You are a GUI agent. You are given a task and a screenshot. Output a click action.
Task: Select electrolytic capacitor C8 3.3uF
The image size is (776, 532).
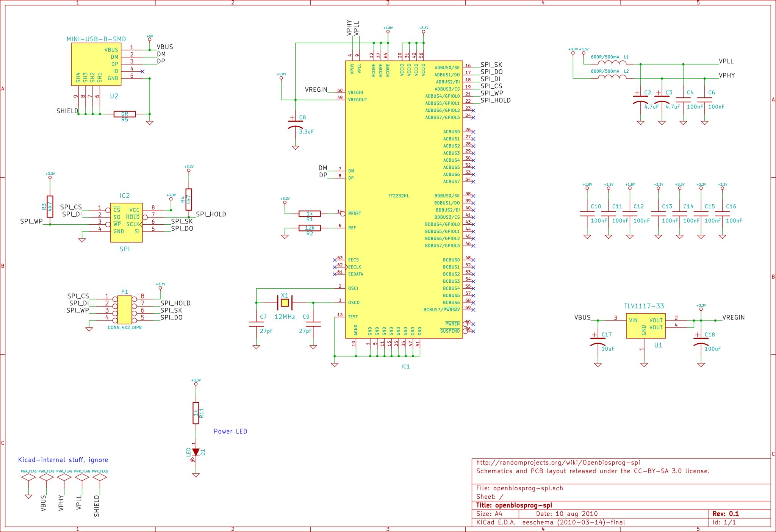295,125
